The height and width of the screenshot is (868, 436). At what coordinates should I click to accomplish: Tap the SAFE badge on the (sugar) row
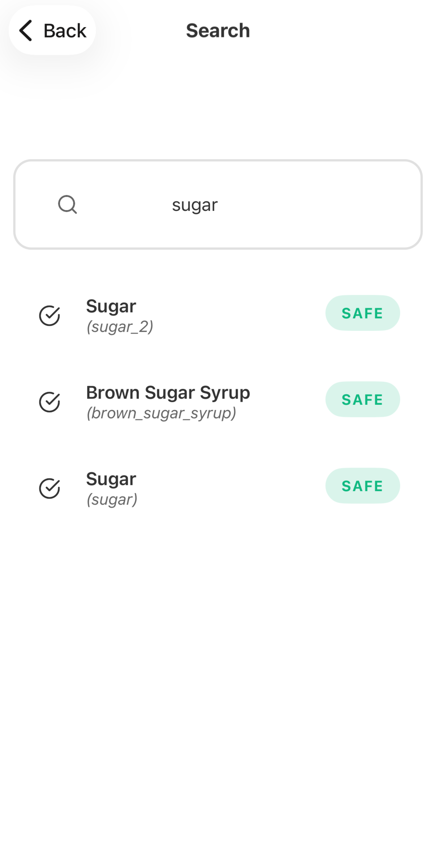point(362,486)
